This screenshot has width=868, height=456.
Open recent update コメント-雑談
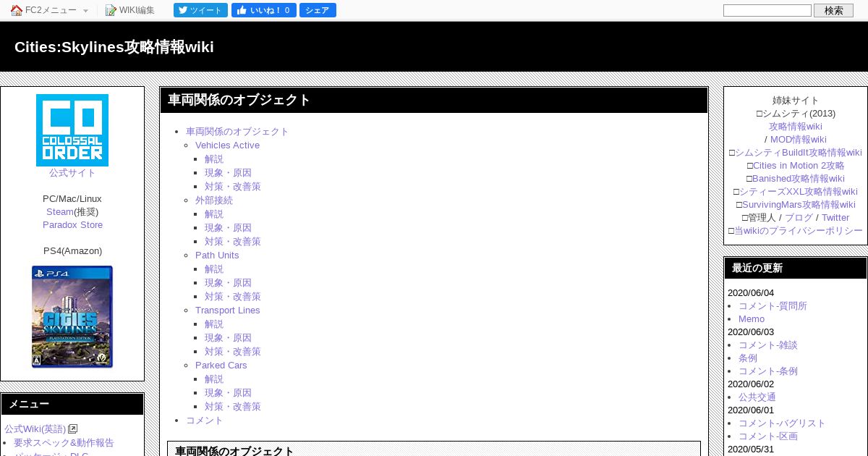pos(768,345)
